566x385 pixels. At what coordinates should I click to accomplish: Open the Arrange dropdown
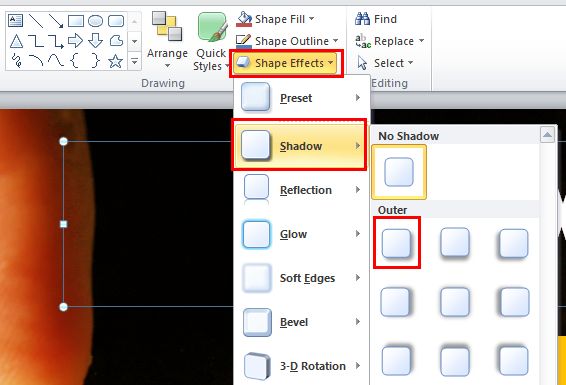[167, 40]
